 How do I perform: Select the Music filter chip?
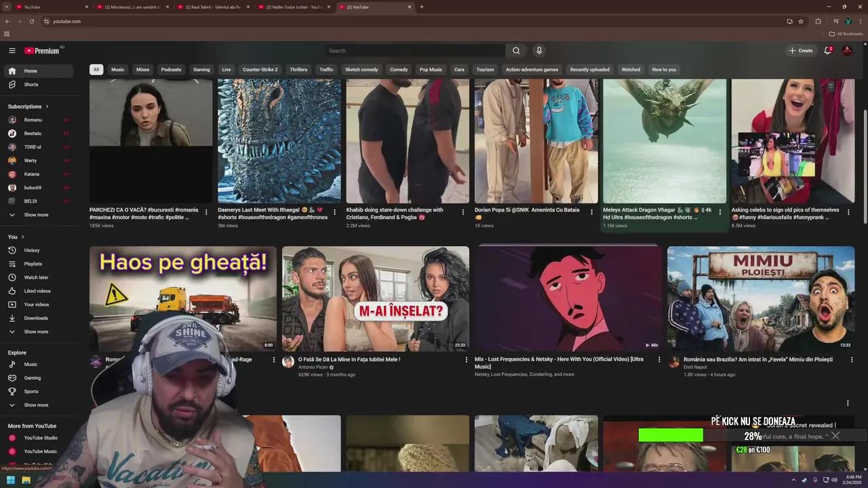118,69
